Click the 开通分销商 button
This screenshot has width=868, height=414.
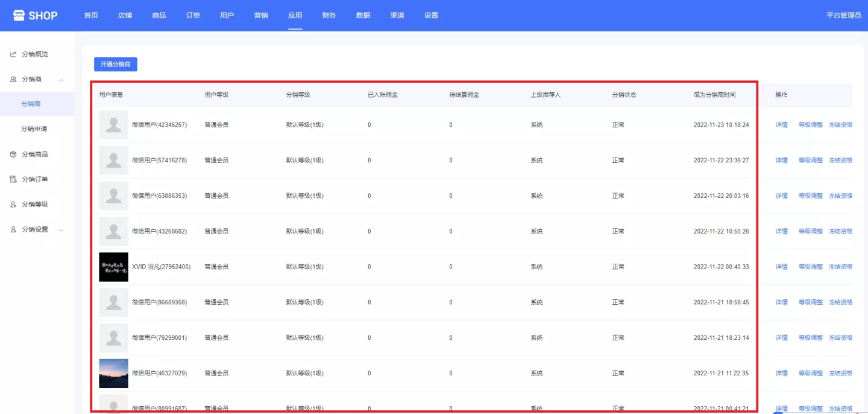pyautogui.click(x=116, y=64)
